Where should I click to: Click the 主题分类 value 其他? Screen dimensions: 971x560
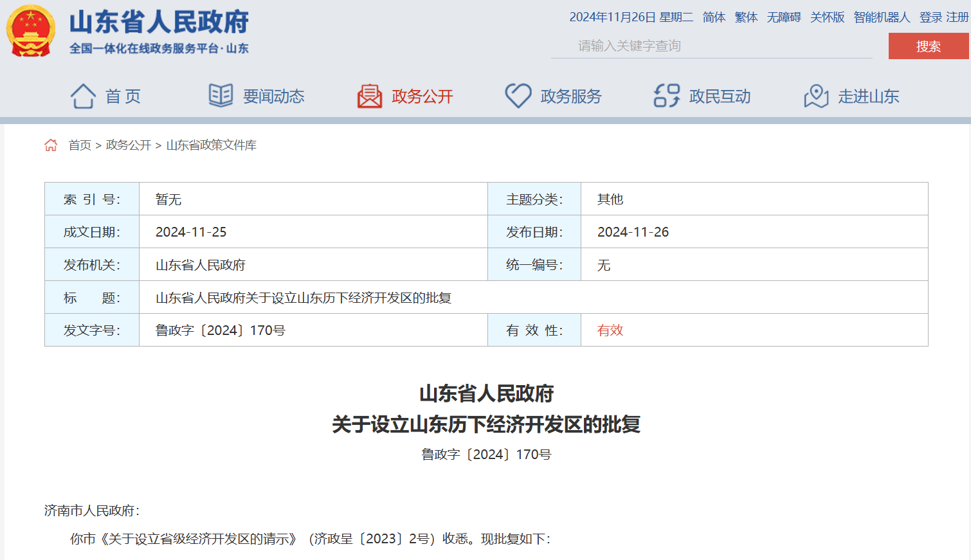[x=610, y=199]
